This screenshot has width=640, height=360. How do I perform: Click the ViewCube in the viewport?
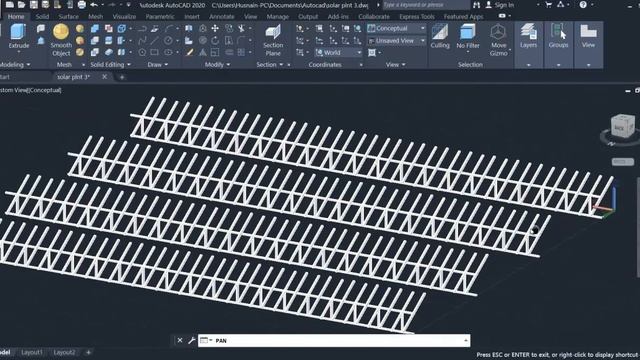tap(622, 127)
